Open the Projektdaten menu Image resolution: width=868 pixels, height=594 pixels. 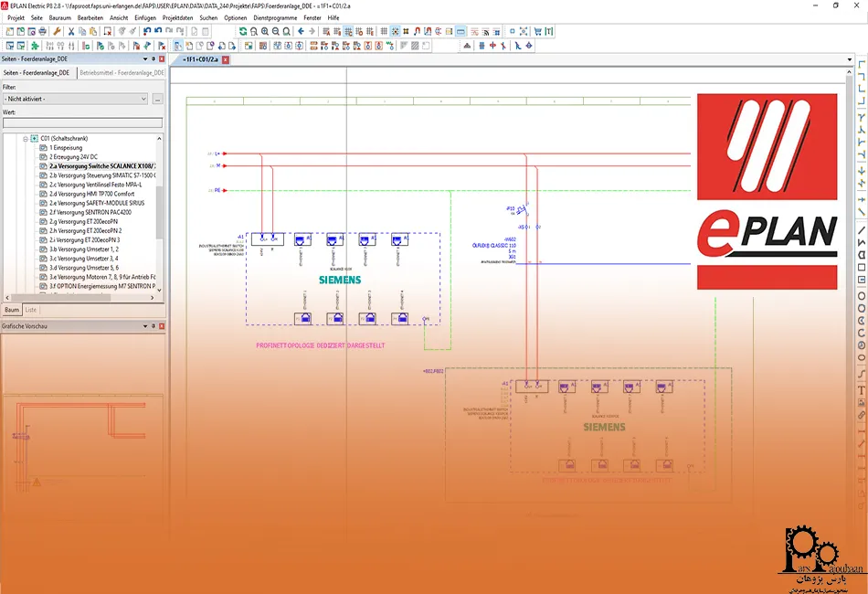[x=177, y=17]
